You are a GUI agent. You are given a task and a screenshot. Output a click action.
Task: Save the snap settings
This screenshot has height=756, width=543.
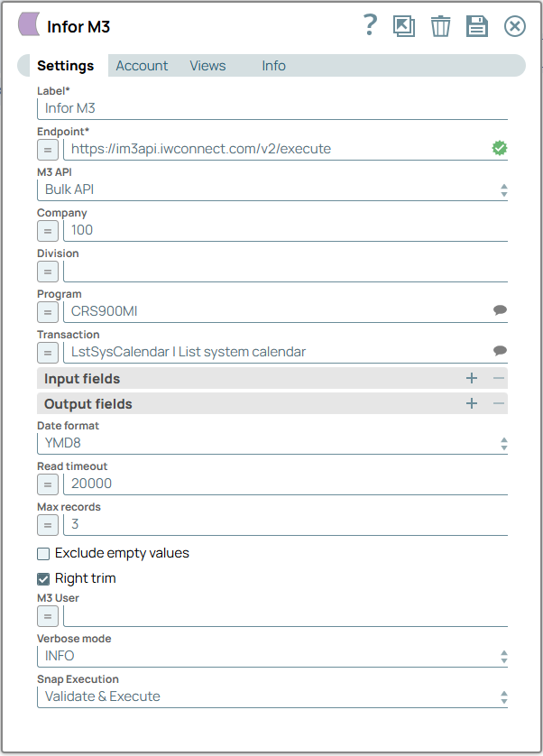tap(477, 26)
